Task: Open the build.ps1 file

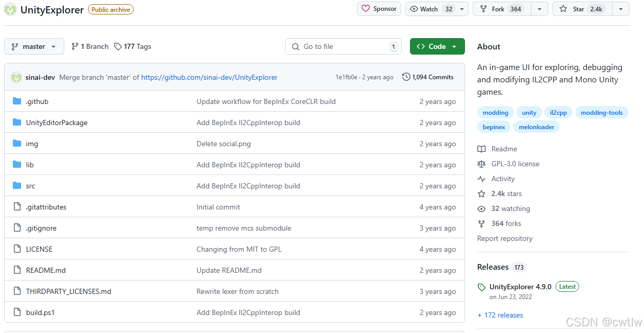Action: point(40,312)
